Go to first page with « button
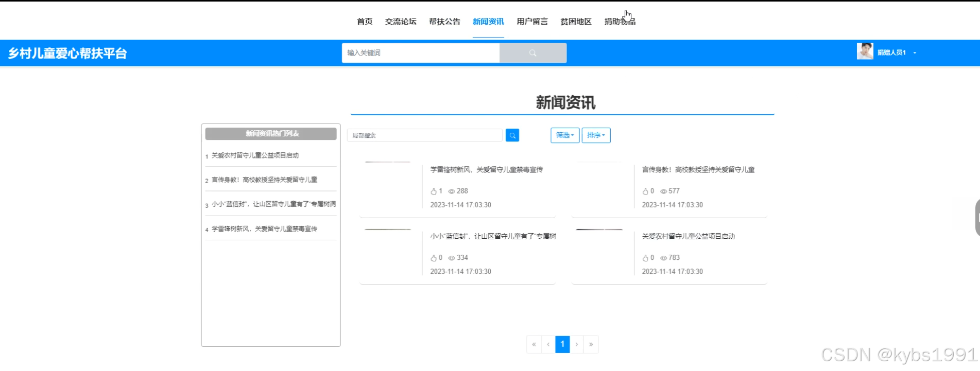The image size is (980, 371). [x=534, y=344]
